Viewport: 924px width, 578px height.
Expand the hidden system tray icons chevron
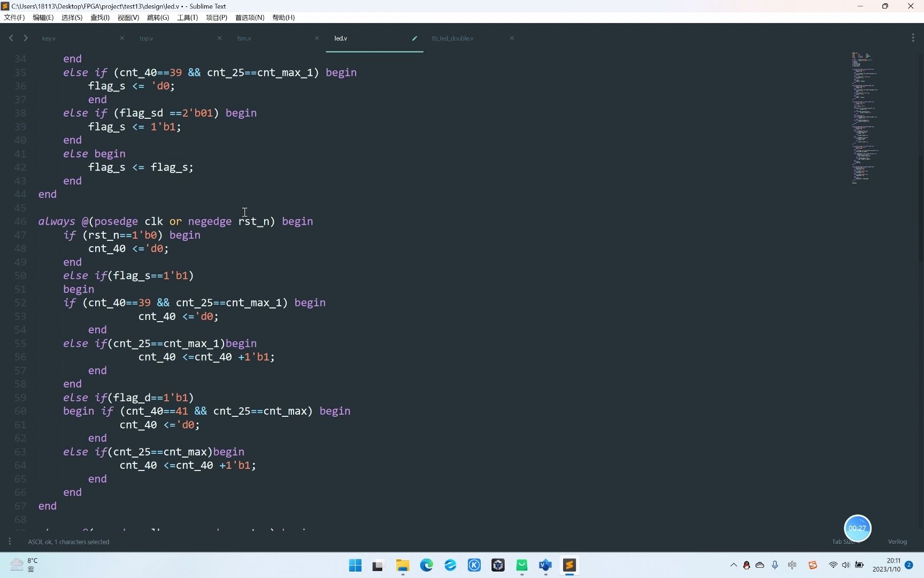[x=734, y=565]
